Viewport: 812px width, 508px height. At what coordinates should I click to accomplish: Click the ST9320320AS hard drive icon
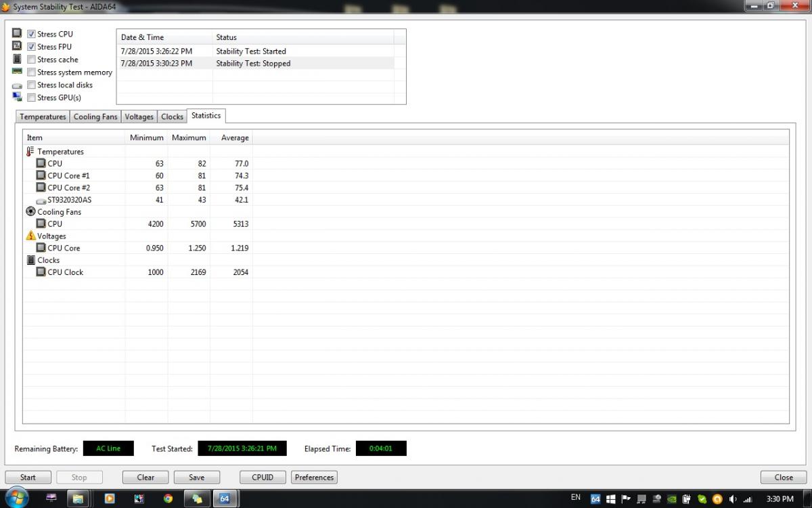(x=41, y=200)
